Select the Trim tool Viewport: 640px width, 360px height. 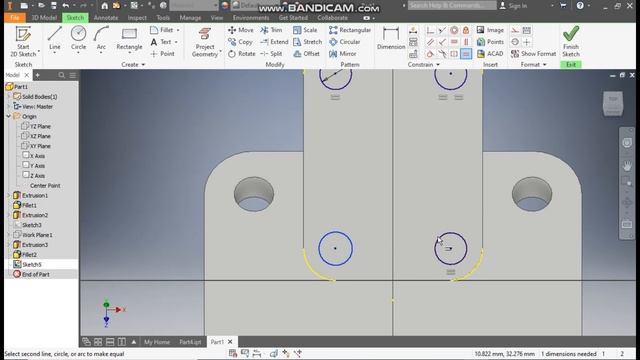point(271,30)
